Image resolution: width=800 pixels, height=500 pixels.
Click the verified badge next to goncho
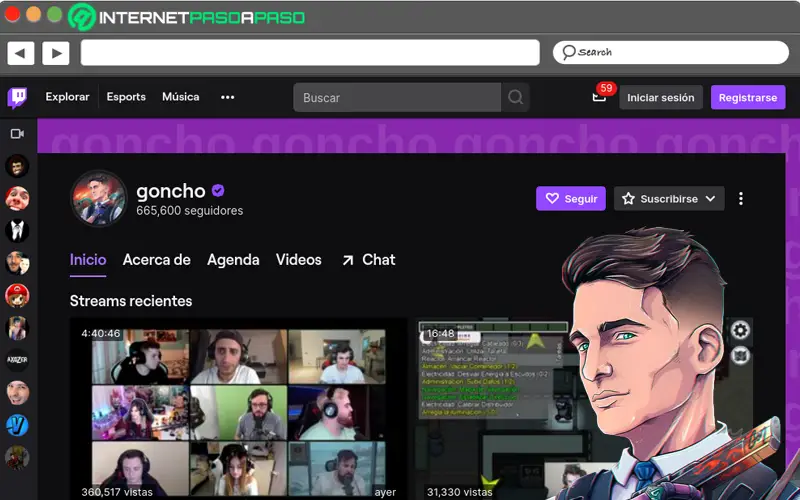218,191
